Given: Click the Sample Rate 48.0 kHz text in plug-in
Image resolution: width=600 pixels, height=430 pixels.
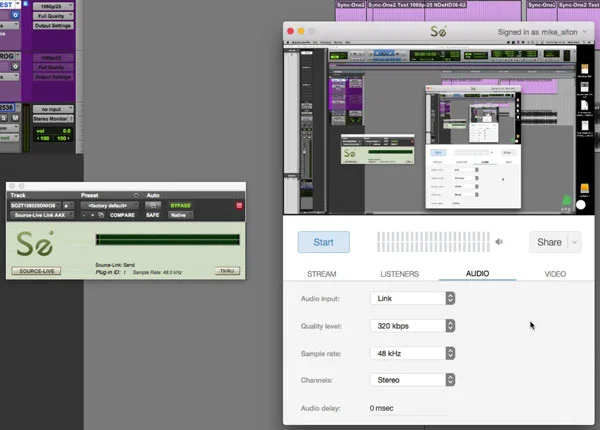Looking at the screenshot, I should tap(157, 272).
